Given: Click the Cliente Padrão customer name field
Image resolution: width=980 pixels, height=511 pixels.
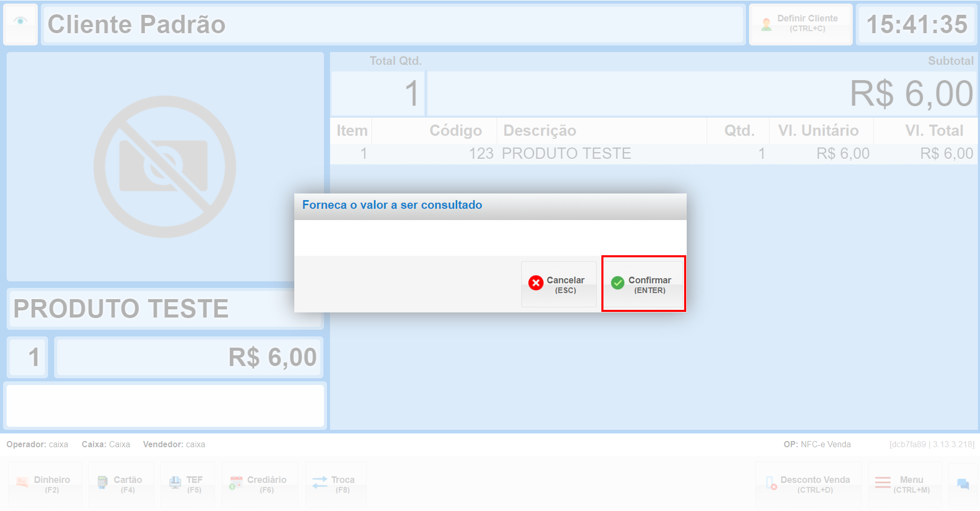Looking at the screenshot, I should point(392,25).
